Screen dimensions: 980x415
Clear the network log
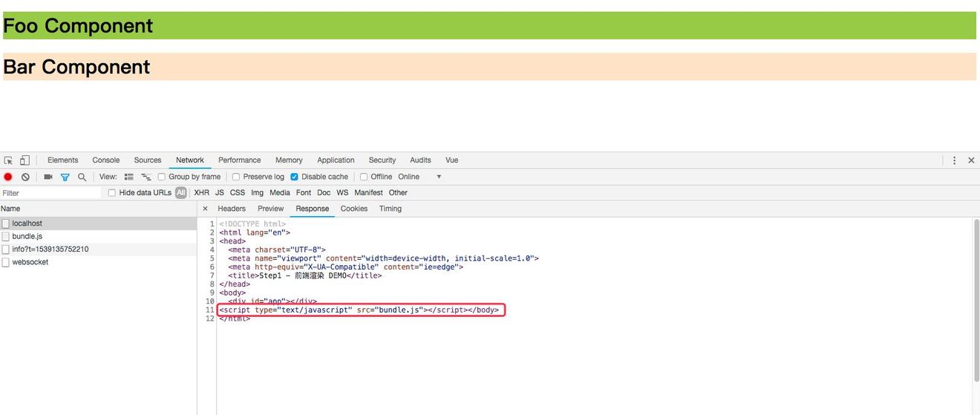pos(25,177)
